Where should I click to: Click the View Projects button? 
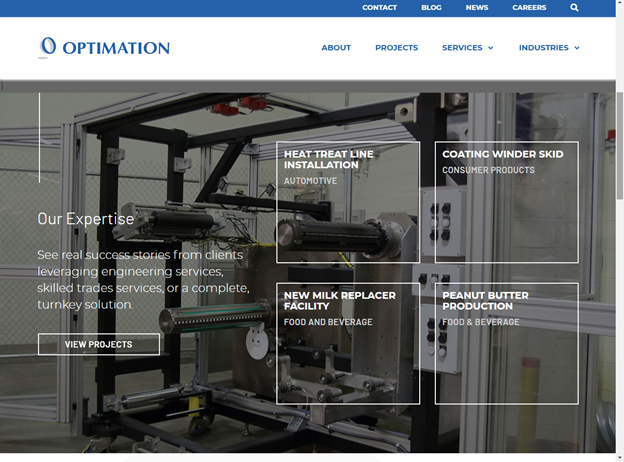pos(99,344)
